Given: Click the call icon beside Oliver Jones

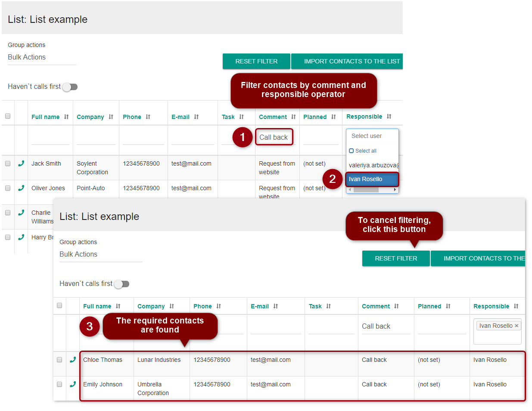Looking at the screenshot, I should pos(21,188).
